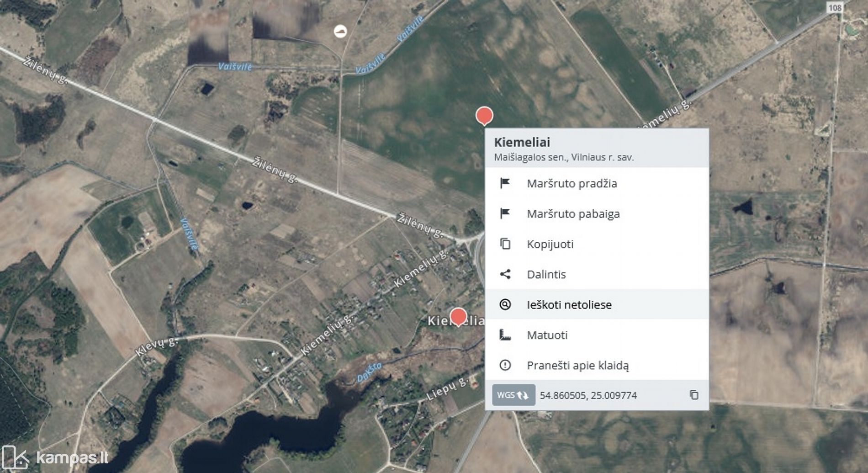Click the route start flag icon
Screen dimensions: 868x473
(x=505, y=183)
